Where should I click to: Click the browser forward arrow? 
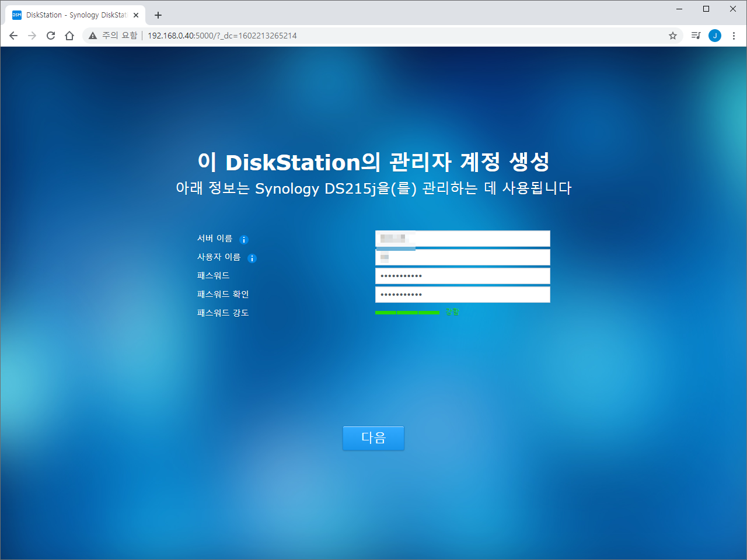click(32, 36)
